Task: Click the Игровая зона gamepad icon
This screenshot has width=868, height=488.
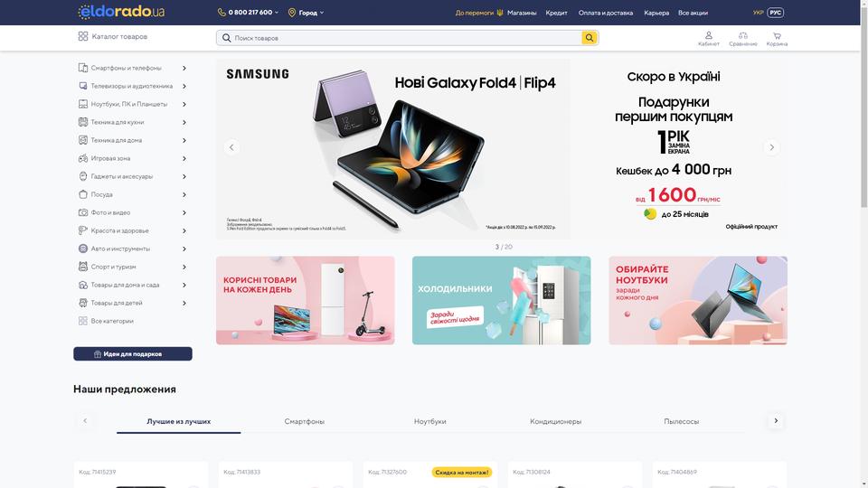Action: pos(83,158)
